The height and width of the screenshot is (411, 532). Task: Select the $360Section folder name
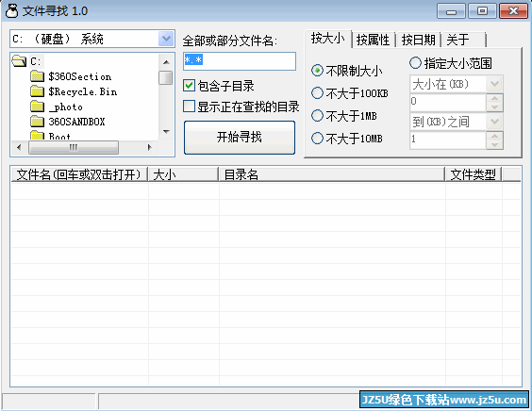80,76
